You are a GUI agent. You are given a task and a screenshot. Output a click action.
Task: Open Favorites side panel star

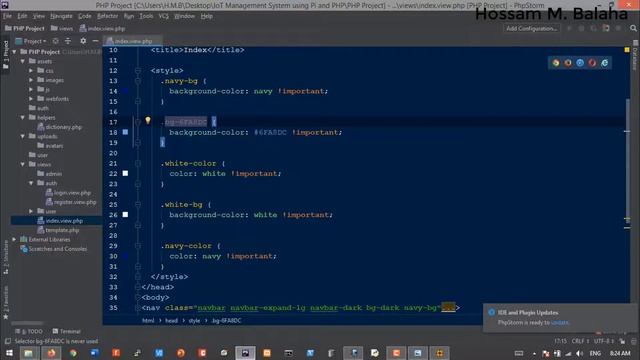click(x=6, y=316)
